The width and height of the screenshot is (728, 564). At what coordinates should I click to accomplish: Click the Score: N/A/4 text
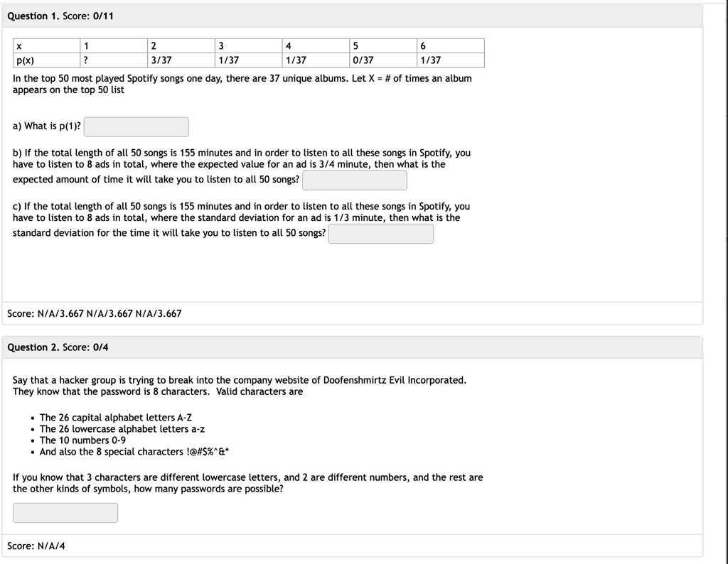pyautogui.click(x=36, y=546)
